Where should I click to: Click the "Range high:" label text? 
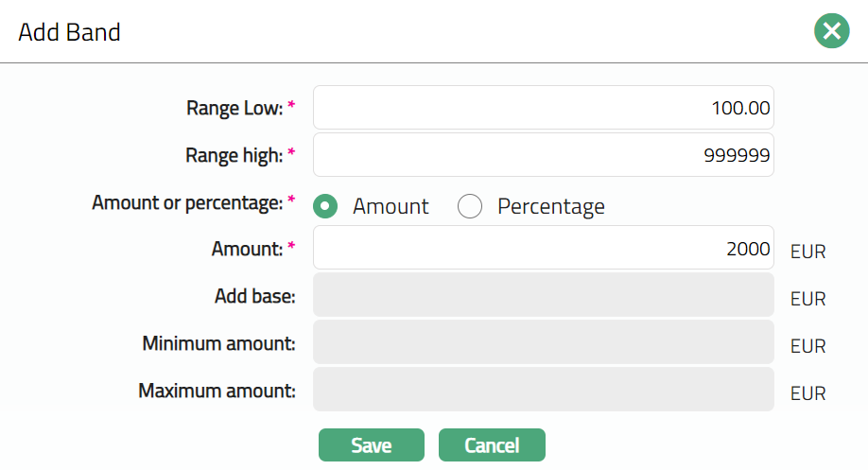coord(234,156)
